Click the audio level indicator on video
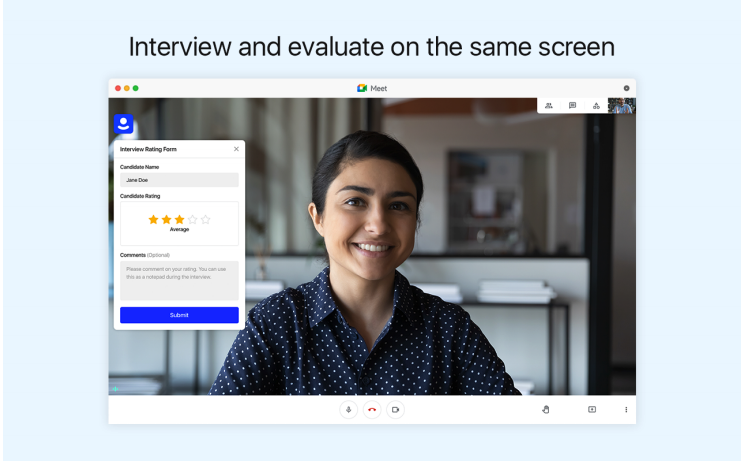Image resolution: width=744 pixels, height=465 pixels. 115,389
